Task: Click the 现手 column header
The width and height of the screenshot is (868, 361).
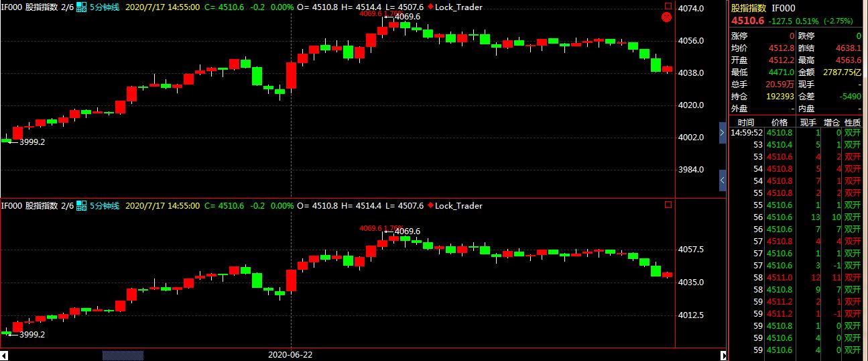Action: [808, 122]
